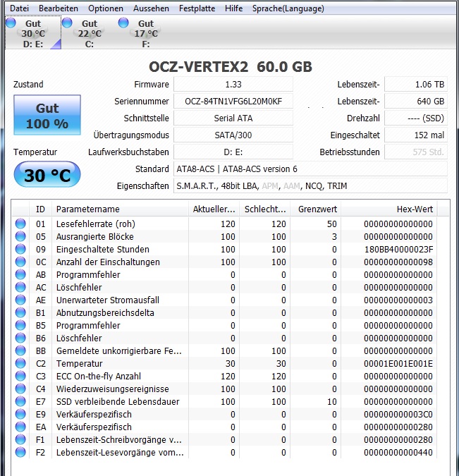Click the Firmware value field 1.33
This screenshot has height=476, width=459.
tap(233, 84)
